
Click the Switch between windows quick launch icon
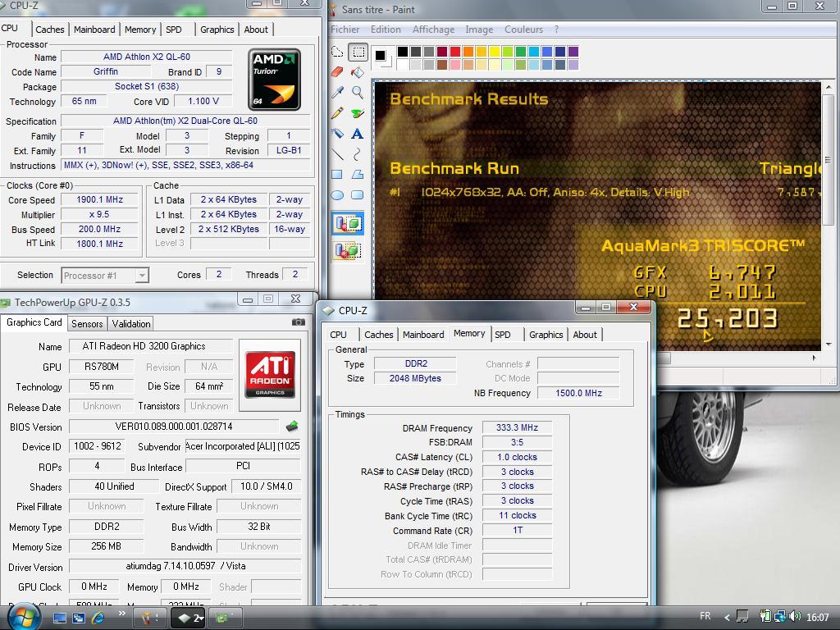point(79,619)
